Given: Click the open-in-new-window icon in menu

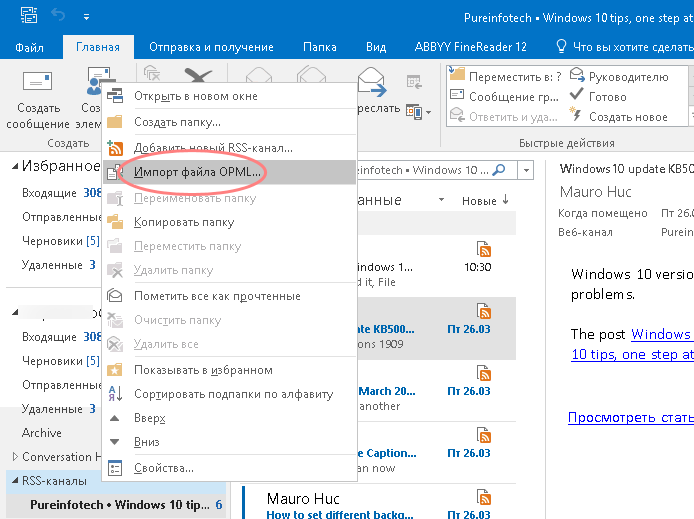Looking at the screenshot, I should pos(115,96).
